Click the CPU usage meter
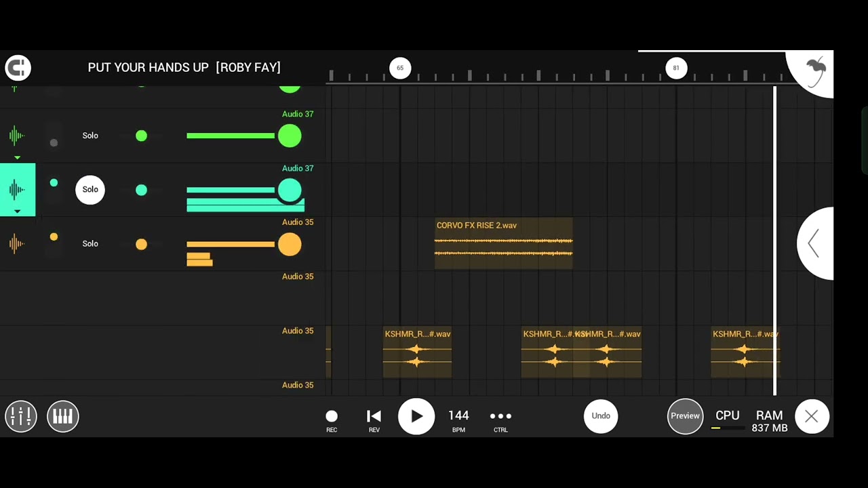The height and width of the screenshot is (488, 868). click(727, 420)
